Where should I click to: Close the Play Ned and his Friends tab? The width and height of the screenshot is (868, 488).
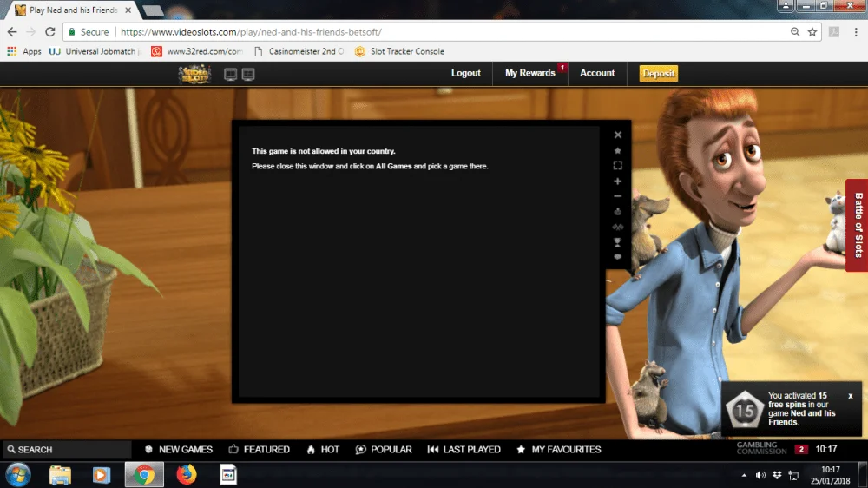pyautogui.click(x=128, y=10)
